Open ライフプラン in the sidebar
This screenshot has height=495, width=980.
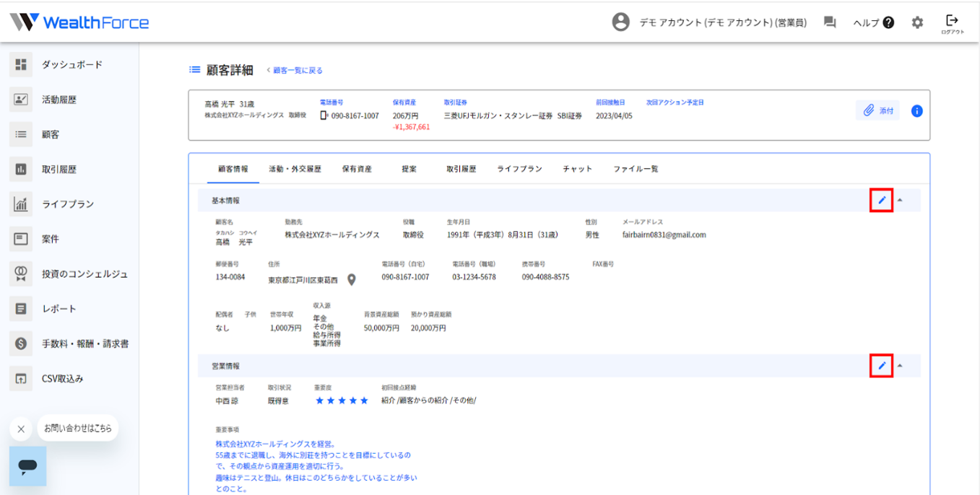click(68, 204)
